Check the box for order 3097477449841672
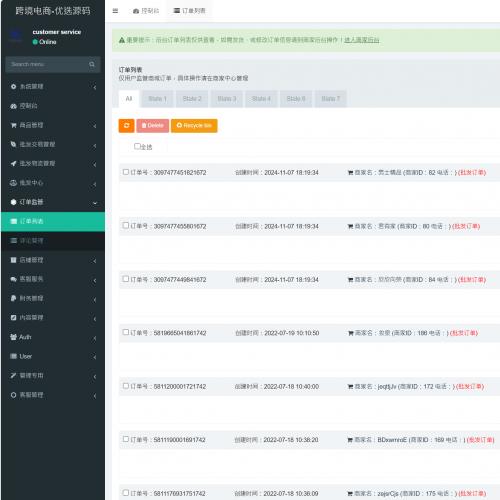Screen dimensions: 500x500 tap(126, 279)
